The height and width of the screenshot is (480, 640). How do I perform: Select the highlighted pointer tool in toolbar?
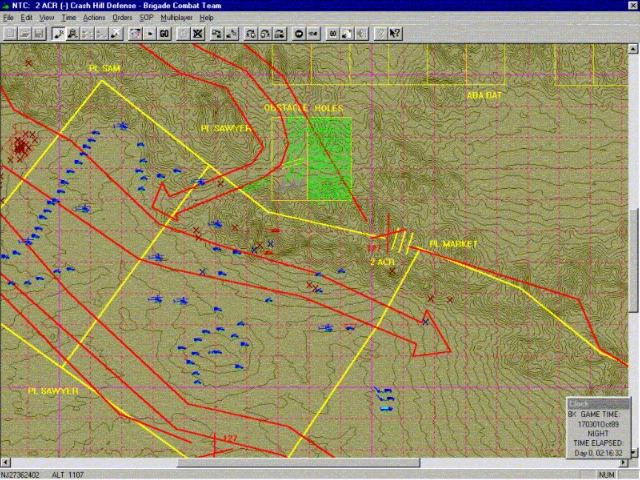(x=59, y=33)
